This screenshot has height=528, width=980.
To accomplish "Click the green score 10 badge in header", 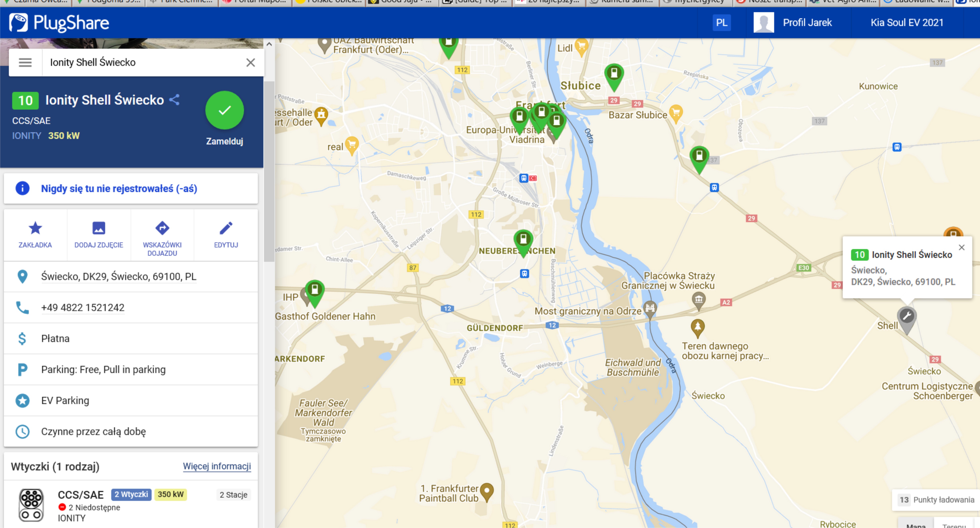I will (25, 100).
